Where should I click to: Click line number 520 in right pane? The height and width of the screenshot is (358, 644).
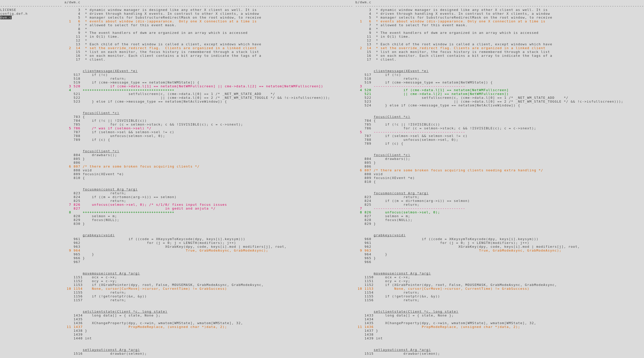tap(368, 90)
